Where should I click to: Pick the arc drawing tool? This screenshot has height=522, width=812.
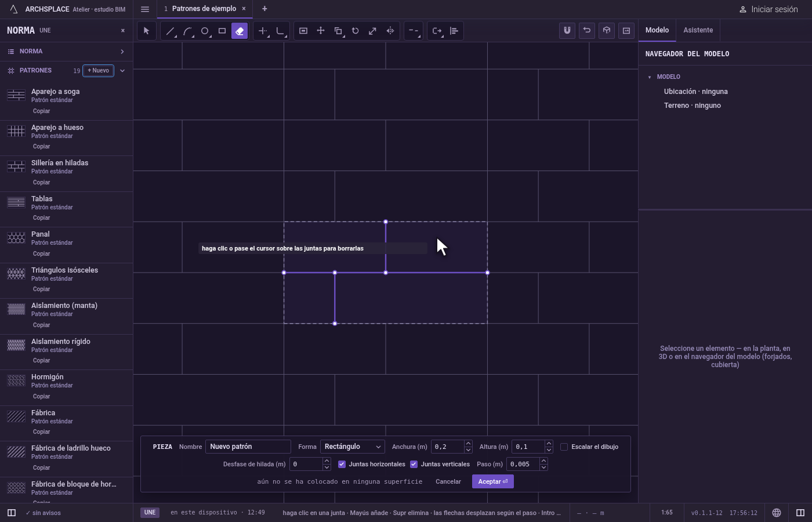[x=187, y=31]
